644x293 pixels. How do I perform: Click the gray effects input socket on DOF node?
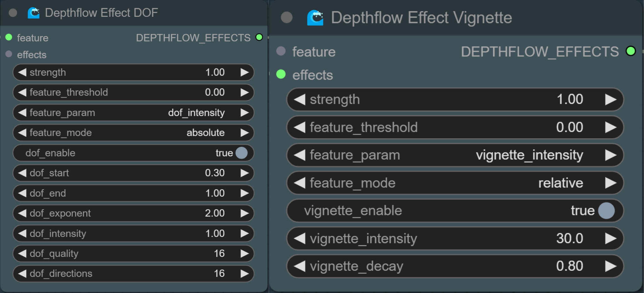[x=9, y=54]
